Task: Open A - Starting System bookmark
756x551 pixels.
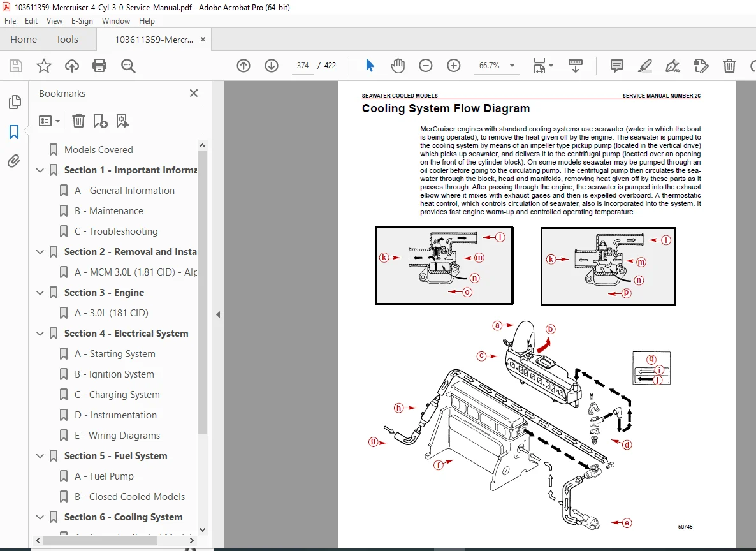Action: click(115, 354)
